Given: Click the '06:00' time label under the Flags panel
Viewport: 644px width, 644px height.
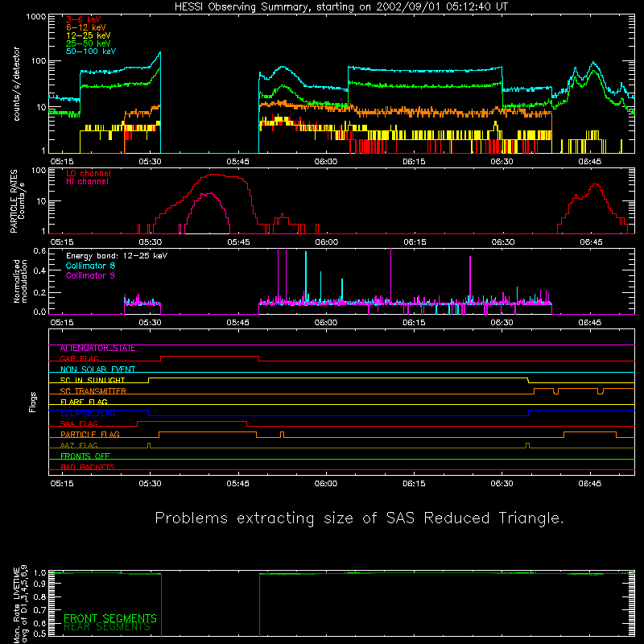Looking at the screenshot, I should pyautogui.click(x=326, y=484).
